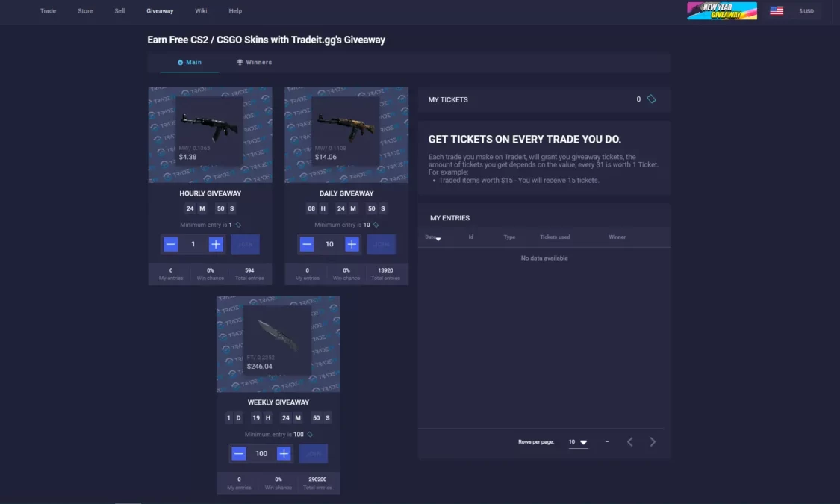Decrease weekly giveaway entry with minus button
This screenshot has width=840, height=504.
[x=239, y=454]
